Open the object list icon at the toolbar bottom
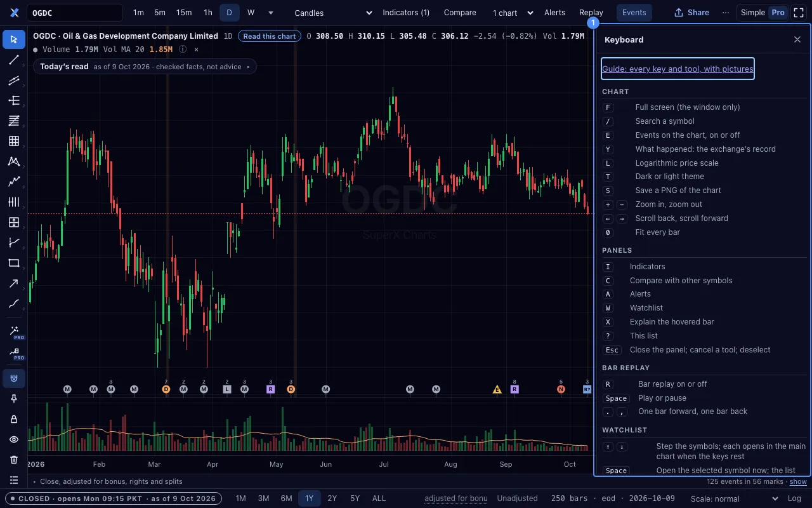The image size is (812, 508). point(14,480)
